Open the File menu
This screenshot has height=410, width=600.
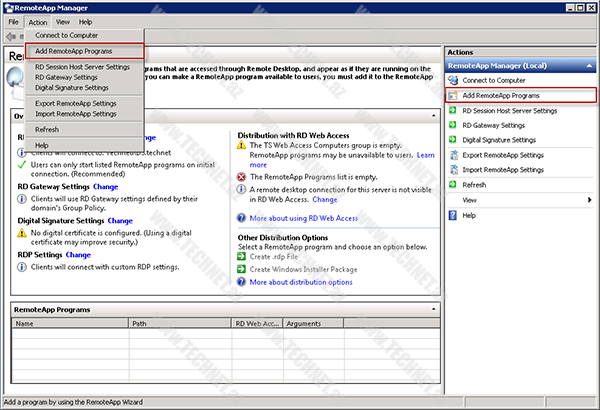click(13, 21)
